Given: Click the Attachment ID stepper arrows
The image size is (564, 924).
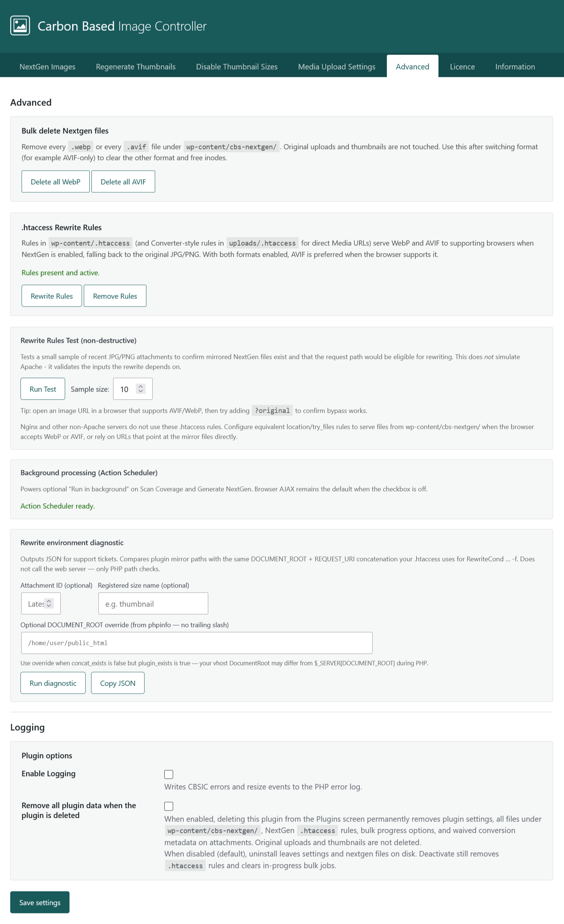Looking at the screenshot, I should pos(49,603).
